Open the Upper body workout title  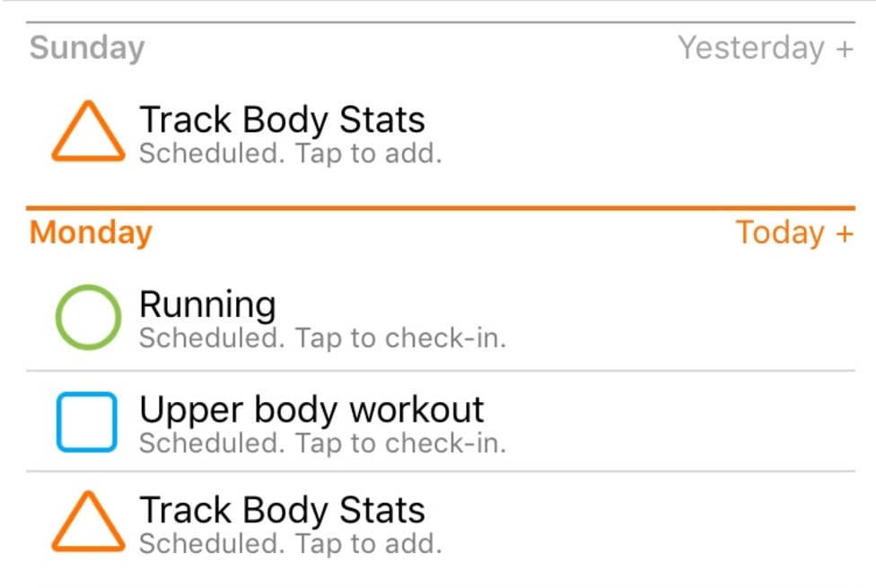(x=311, y=410)
